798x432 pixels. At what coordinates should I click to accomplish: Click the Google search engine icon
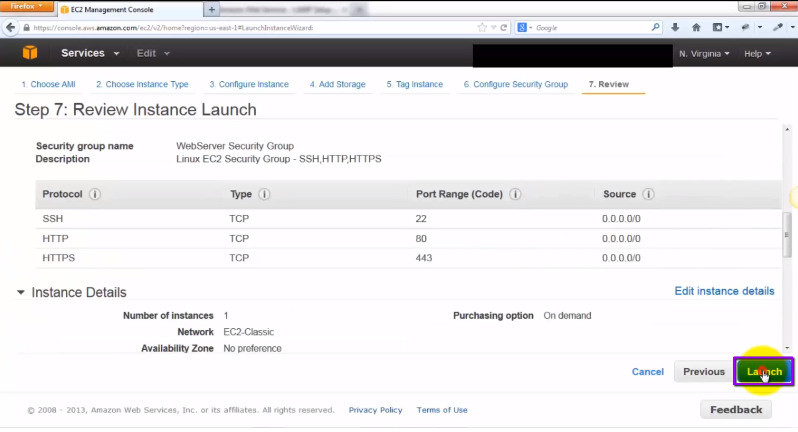click(522, 27)
